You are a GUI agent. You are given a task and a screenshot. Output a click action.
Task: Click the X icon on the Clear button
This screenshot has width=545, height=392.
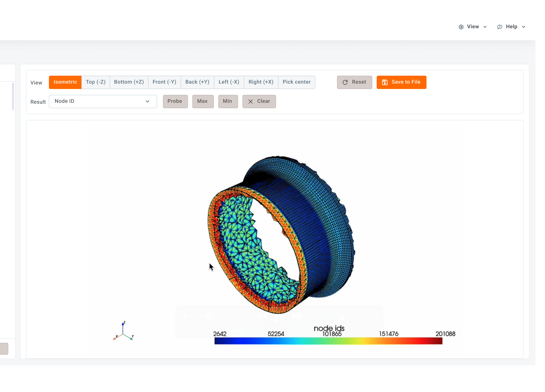coord(250,102)
